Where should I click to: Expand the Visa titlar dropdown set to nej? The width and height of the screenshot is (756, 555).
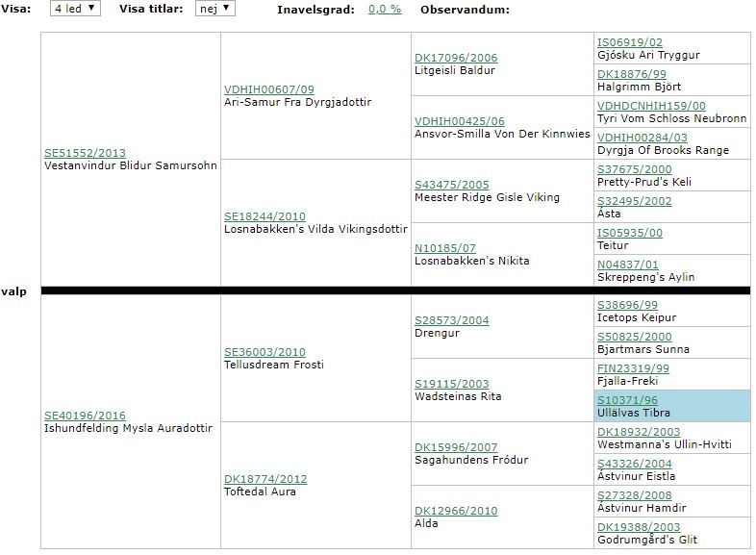pyautogui.click(x=214, y=9)
